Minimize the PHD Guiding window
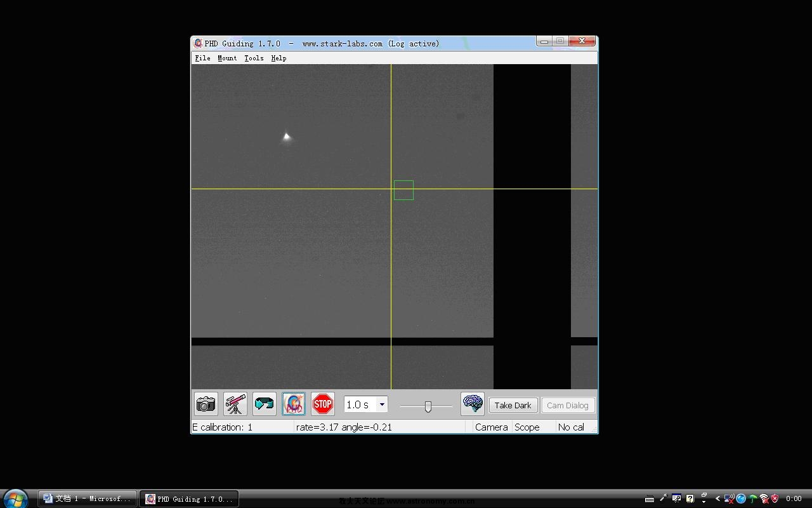The image size is (812, 508). click(544, 41)
